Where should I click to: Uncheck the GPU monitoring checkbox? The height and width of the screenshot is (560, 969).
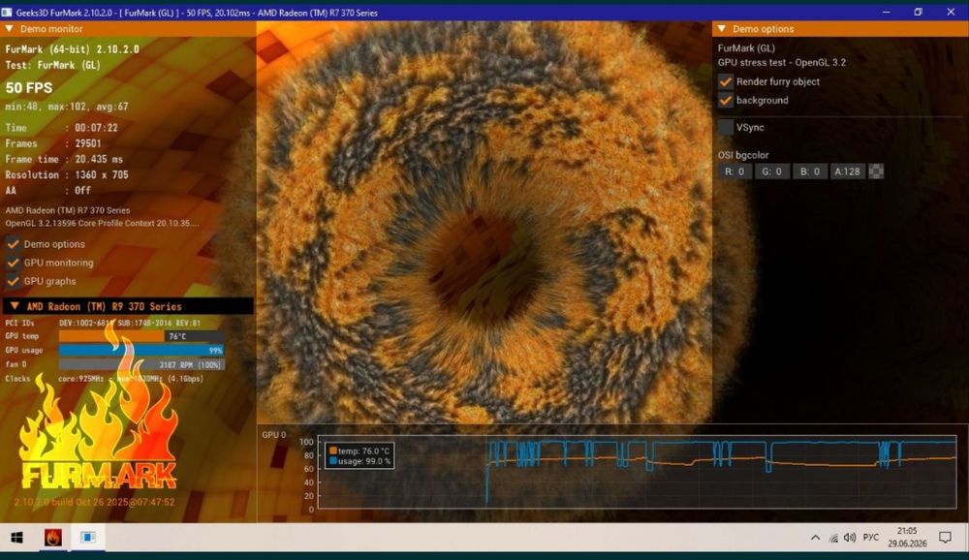(13, 263)
